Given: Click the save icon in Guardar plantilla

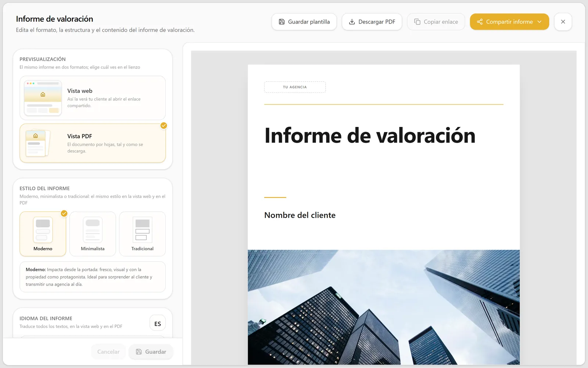Looking at the screenshot, I should pyautogui.click(x=282, y=22).
